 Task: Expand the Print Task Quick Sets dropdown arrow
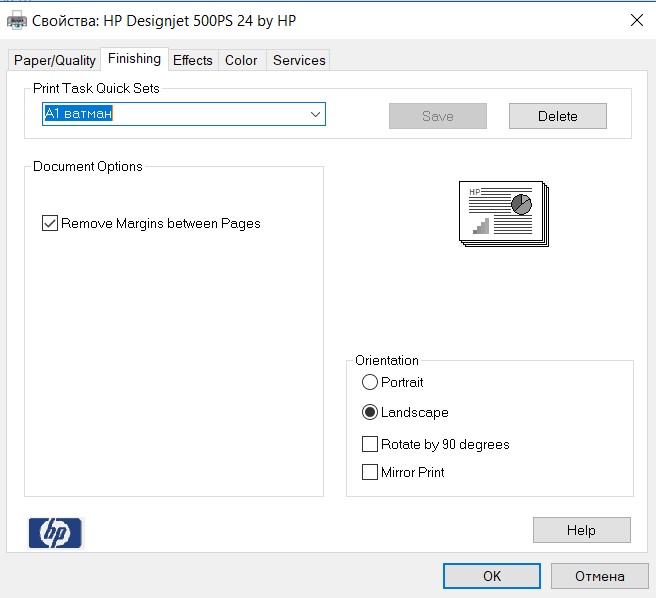click(315, 114)
